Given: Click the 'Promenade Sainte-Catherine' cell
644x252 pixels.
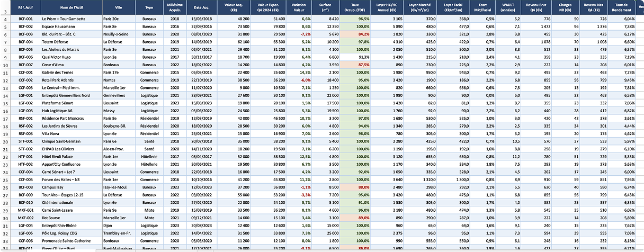Looking at the screenshot, I should click(71, 241).
